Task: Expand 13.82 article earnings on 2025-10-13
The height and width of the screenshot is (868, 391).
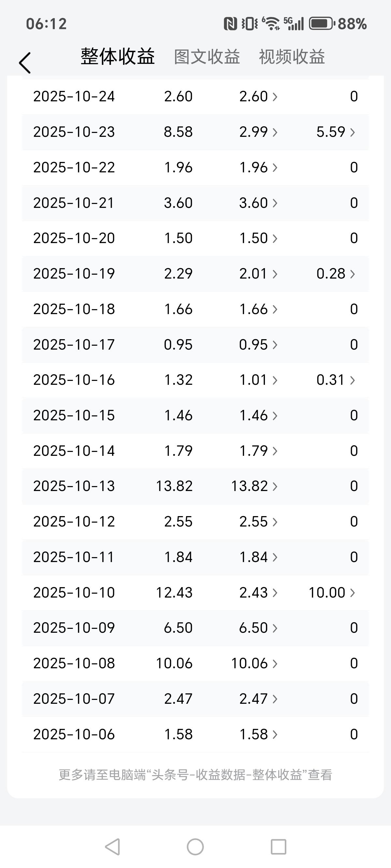Action: point(254,486)
